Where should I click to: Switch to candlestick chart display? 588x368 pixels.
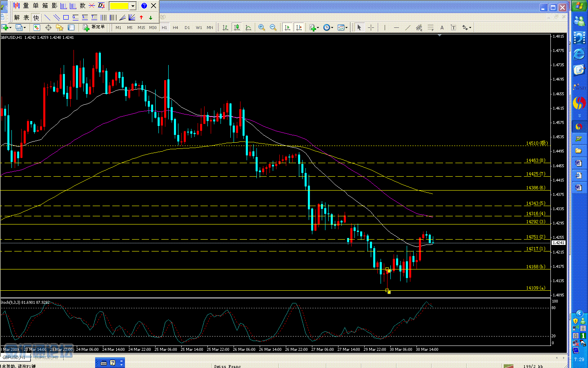click(x=236, y=27)
